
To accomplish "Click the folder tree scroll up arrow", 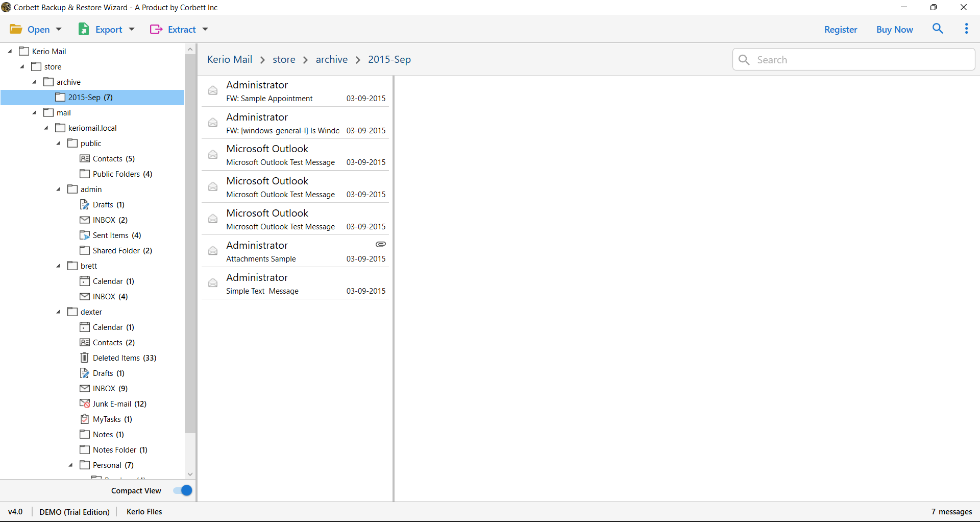I will pyautogui.click(x=190, y=50).
